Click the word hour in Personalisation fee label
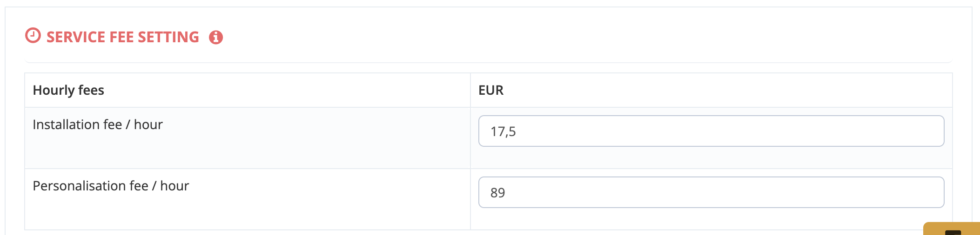The height and width of the screenshot is (235, 980). click(x=175, y=186)
